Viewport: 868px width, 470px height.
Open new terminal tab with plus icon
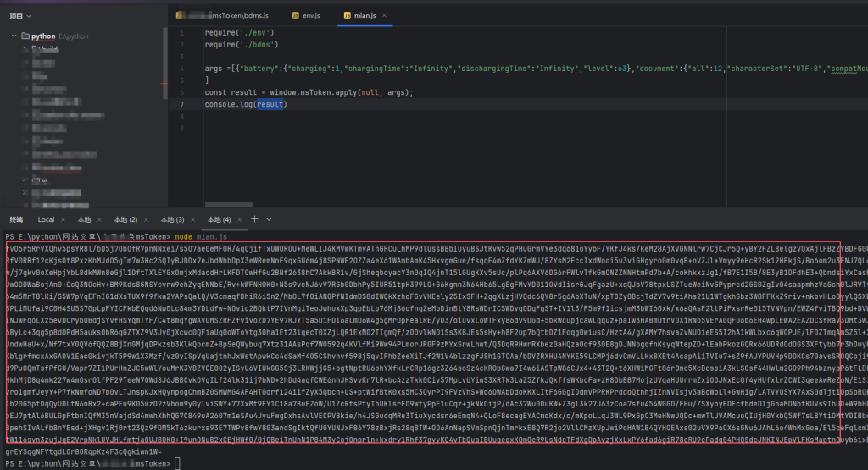(255, 219)
